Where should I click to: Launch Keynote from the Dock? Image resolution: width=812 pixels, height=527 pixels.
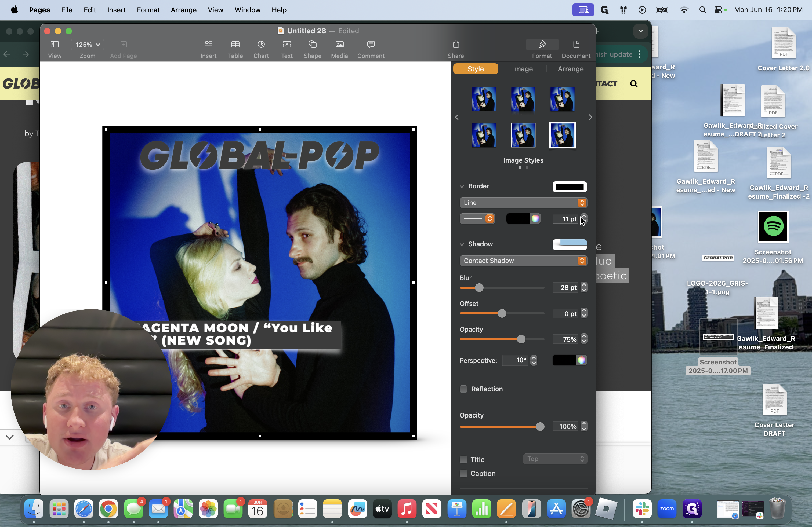tap(457, 509)
